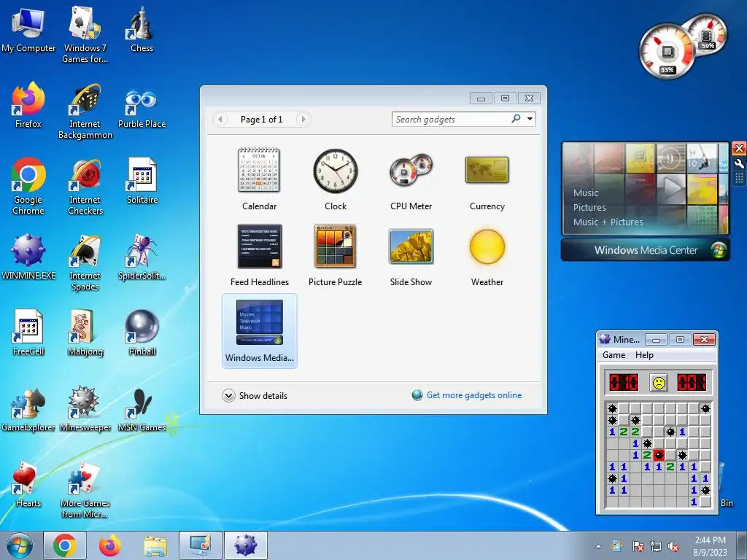Open the Internet Checkers shortcut
The width and height of the screenshot is (747, 560).
85,186
